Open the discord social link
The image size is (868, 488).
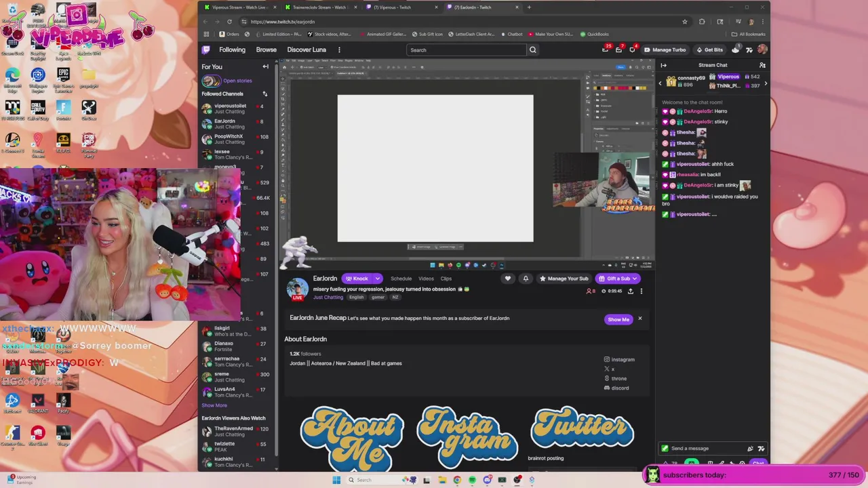click(616, 388)
